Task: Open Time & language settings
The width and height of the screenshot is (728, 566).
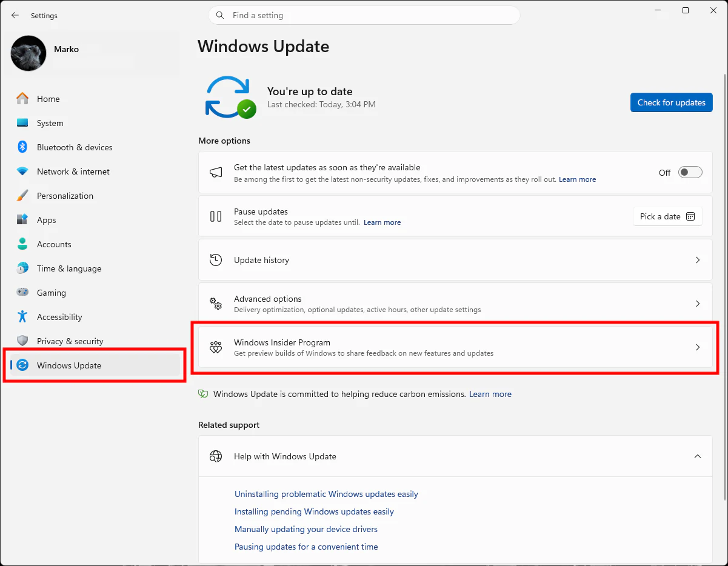Action: 69,268
